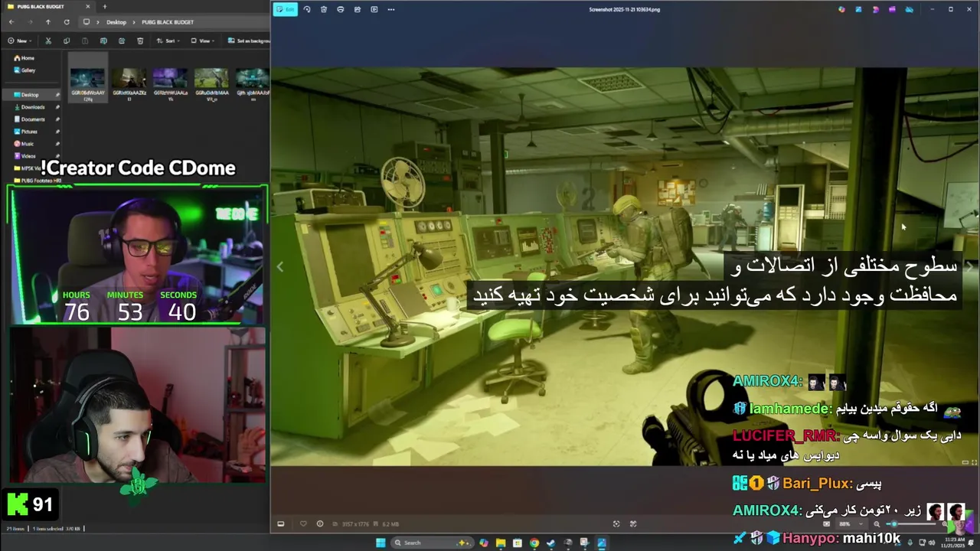The height and width of the screenshot is (551, 980).
Task: Start slideshow from Photos toolbar
Action: click(x=374, y=9)
